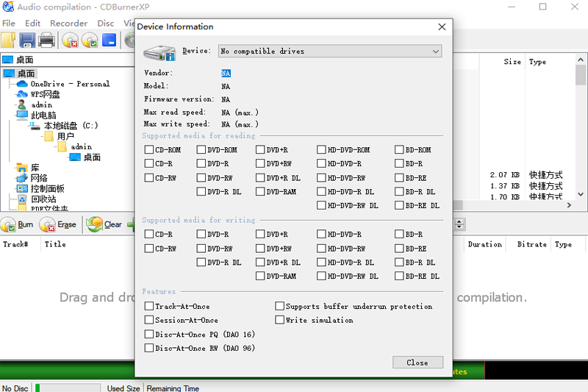Click file list scrollbar up arrow
This screenshot has height=392, width=588.
click(x=581, y=60)
